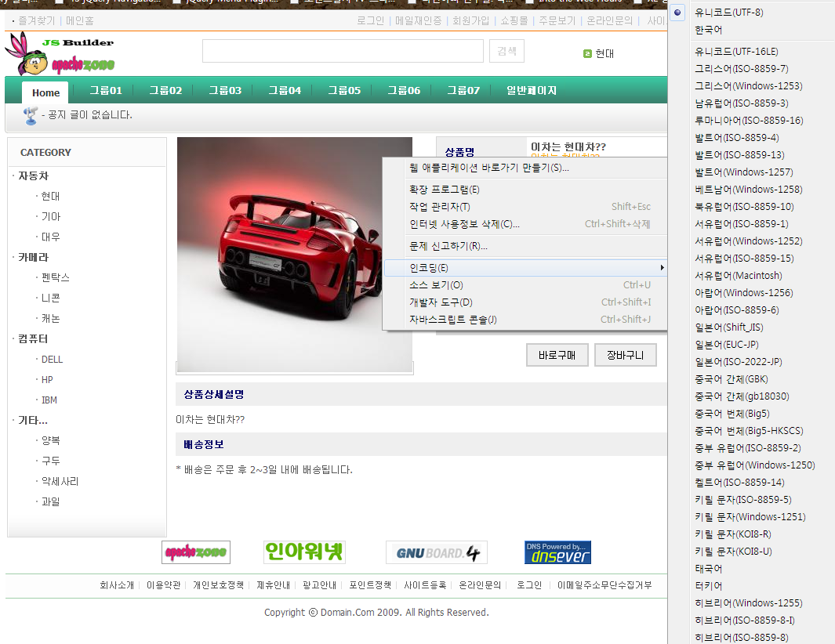
Task: Switch to the 그룹03 navigation tab
Action: pos(225,91)
